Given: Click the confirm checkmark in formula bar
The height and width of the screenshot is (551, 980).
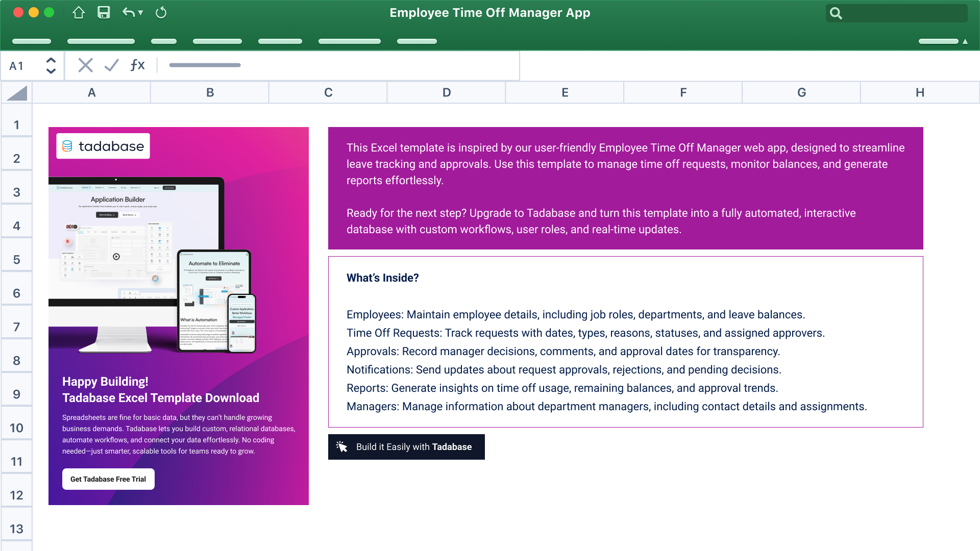Looking at the screenshot, I should coord(111,65).
